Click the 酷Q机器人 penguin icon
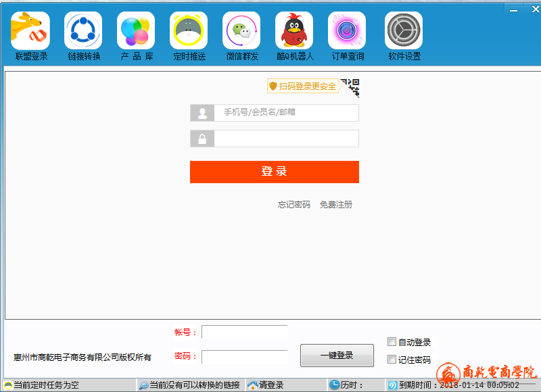The image size is (541, 392). [294, 30]
